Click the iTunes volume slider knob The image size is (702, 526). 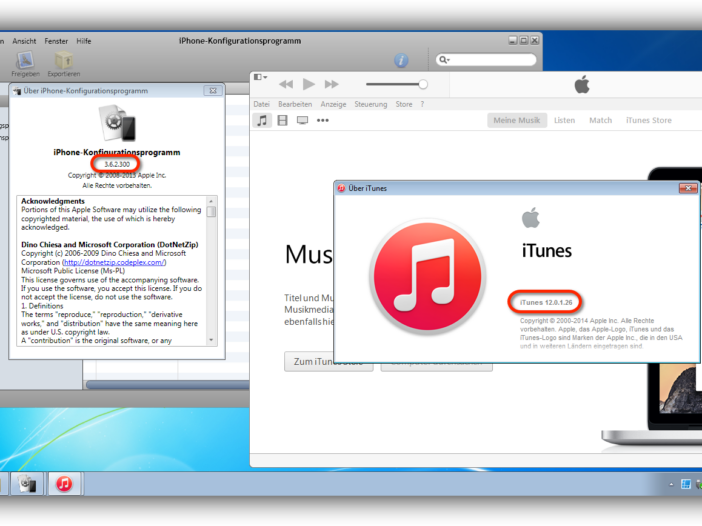(423, 84)
